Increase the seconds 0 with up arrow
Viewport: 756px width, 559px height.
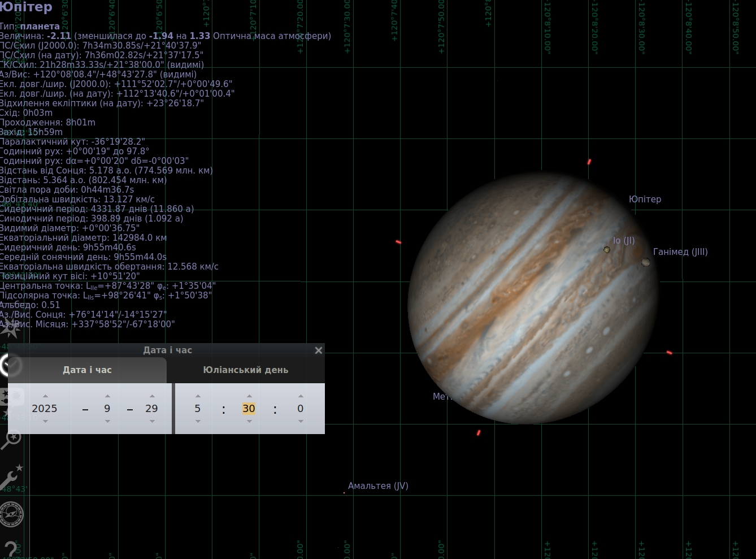301,396
